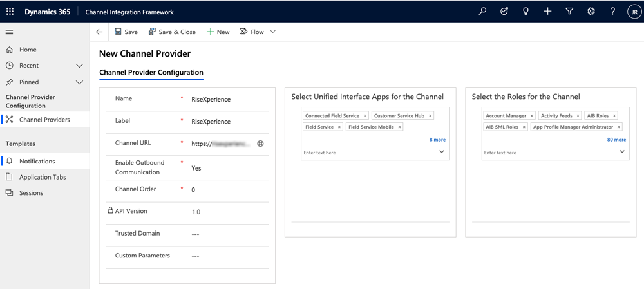Image resolution: width=644 pixels, height=289 pixels.
Task: Click New in the command bar
Action: (218, 32)
